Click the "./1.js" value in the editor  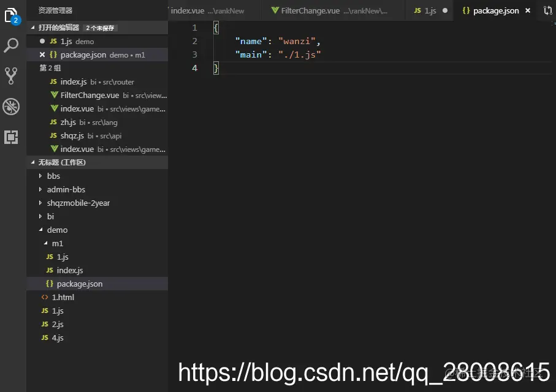[300, 55]
